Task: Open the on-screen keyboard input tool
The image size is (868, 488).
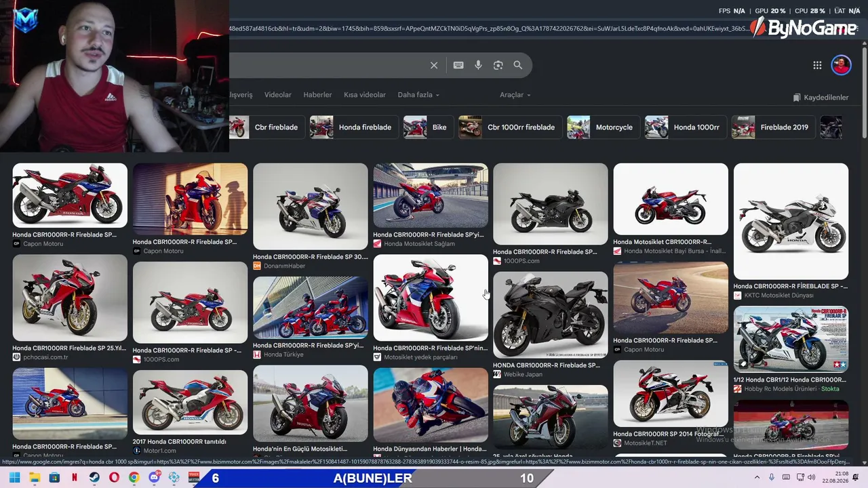Action: coord(458,65)
